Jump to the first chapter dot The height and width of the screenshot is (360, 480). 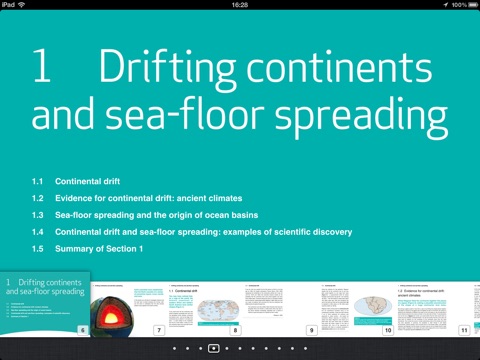[174, 348]
